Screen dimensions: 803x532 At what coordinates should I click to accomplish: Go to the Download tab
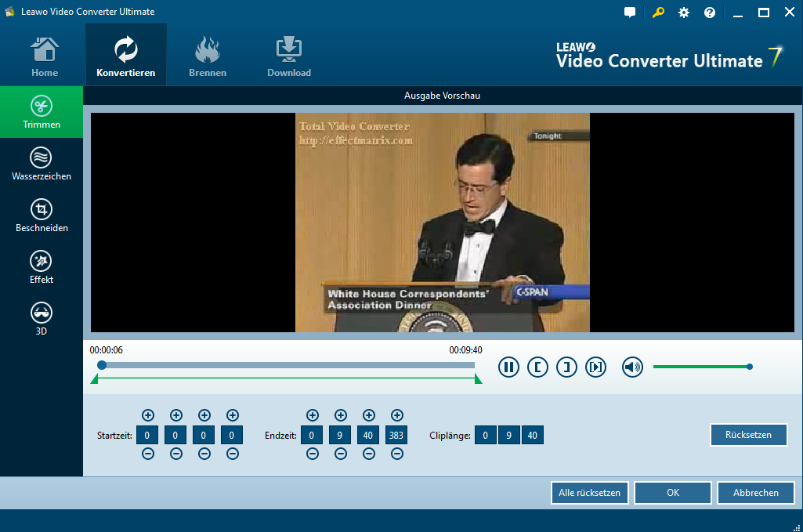point(289,56)
